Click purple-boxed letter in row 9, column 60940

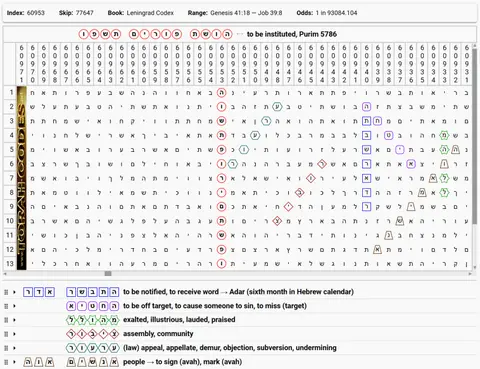[366, 207]
